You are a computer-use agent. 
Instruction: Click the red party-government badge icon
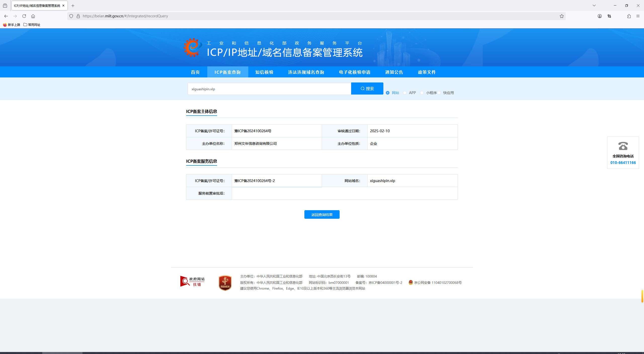pos(225,283)
